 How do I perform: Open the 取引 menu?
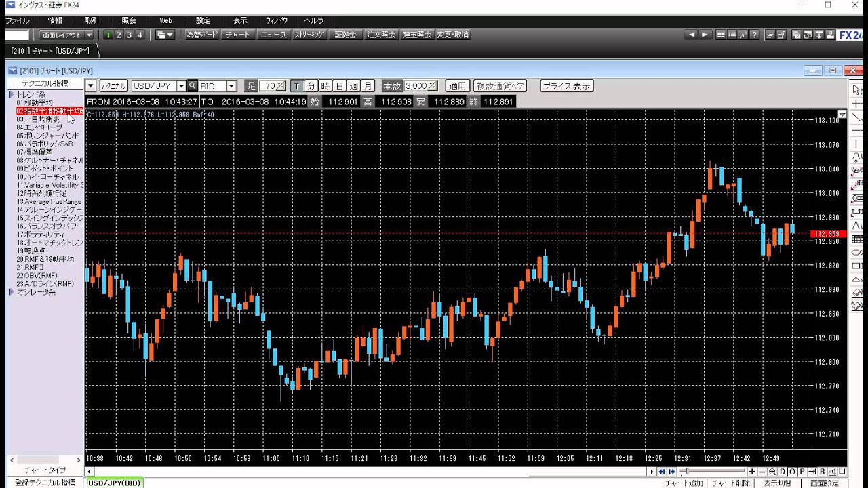click(x=92, y=20)
